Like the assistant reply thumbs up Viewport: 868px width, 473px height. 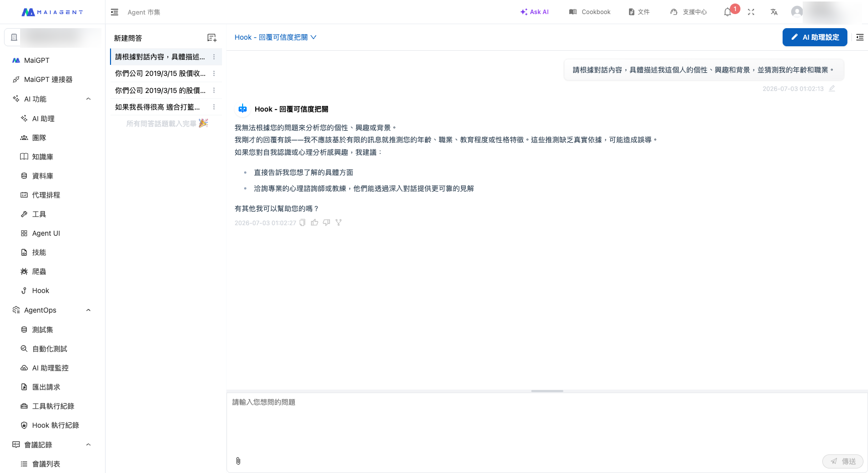point(314,223)
